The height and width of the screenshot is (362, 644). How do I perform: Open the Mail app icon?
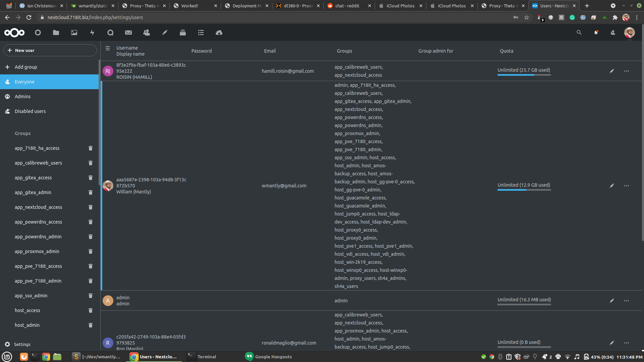click(x=128, y=33)
